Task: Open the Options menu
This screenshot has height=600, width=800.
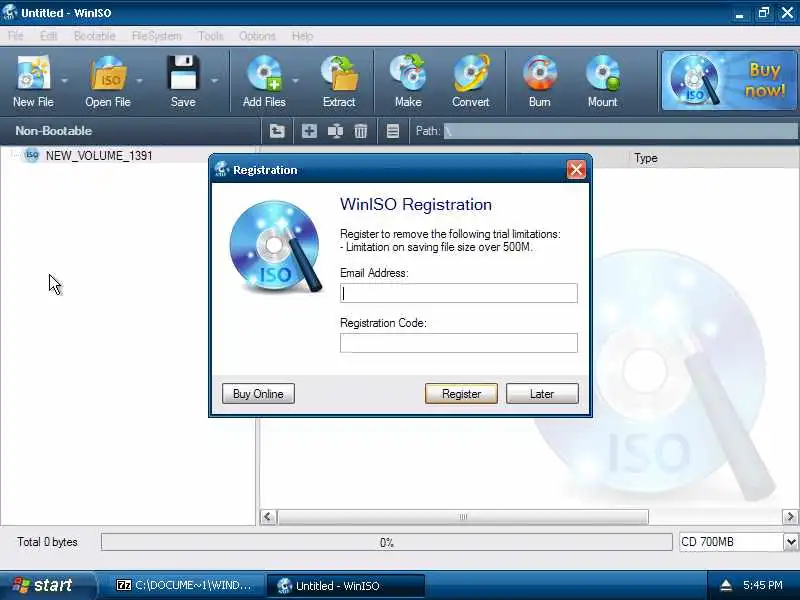Action: [257, 36]
